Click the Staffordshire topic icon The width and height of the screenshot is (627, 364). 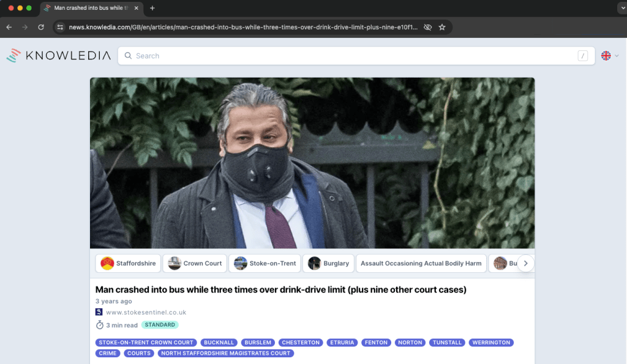click(x=107, y=264)
